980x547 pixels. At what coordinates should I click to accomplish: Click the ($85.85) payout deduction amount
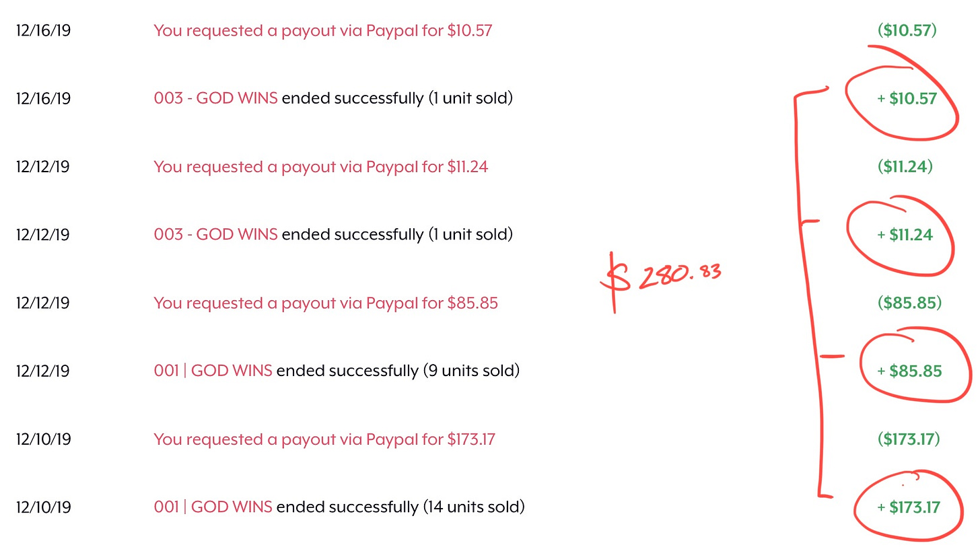909,303
